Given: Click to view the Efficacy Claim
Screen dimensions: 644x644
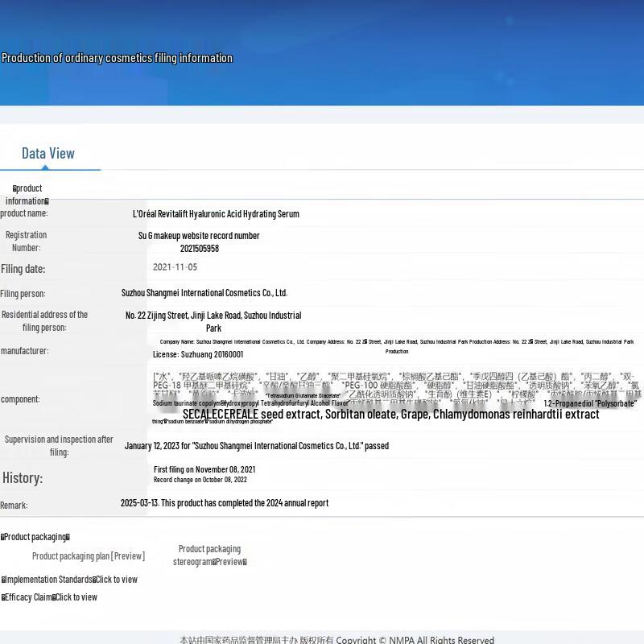Looking at the screenshot, I should click(76, 597).
